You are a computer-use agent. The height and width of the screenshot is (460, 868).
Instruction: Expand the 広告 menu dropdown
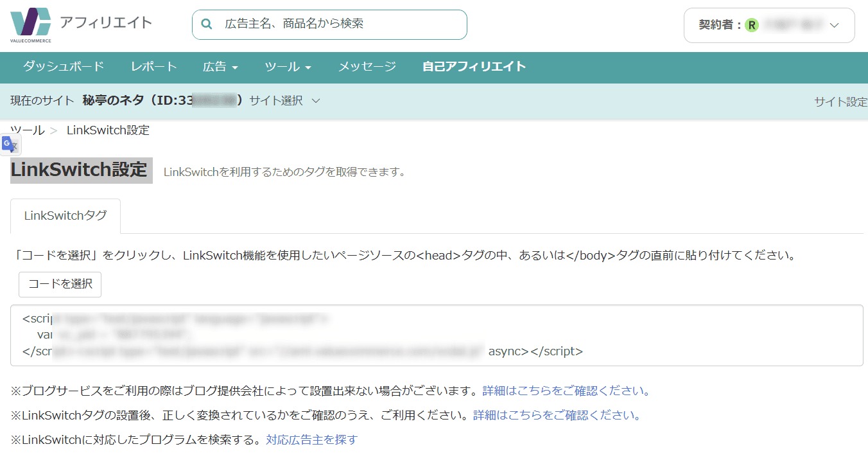220,67
